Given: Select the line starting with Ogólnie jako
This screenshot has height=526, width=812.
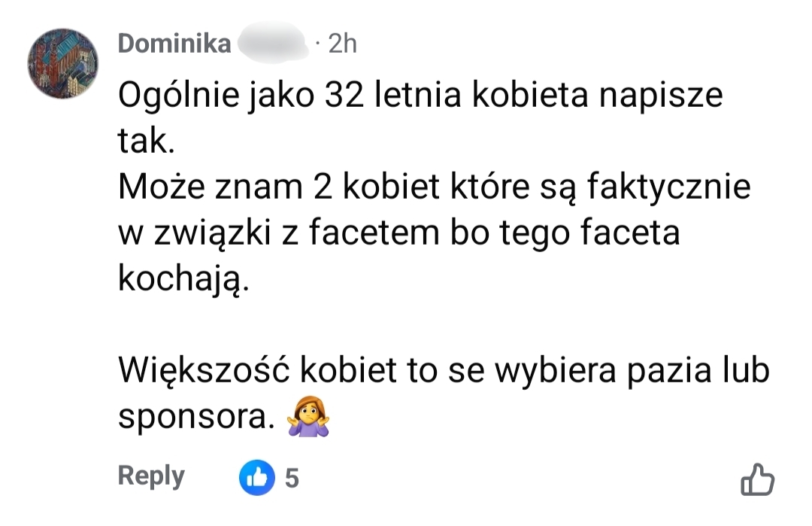Looking at the screenshot, I should [420, 96].
